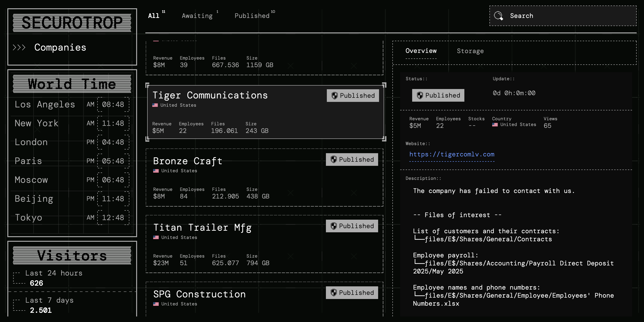Click the Paris time 05:48

(x=113, y=161)
